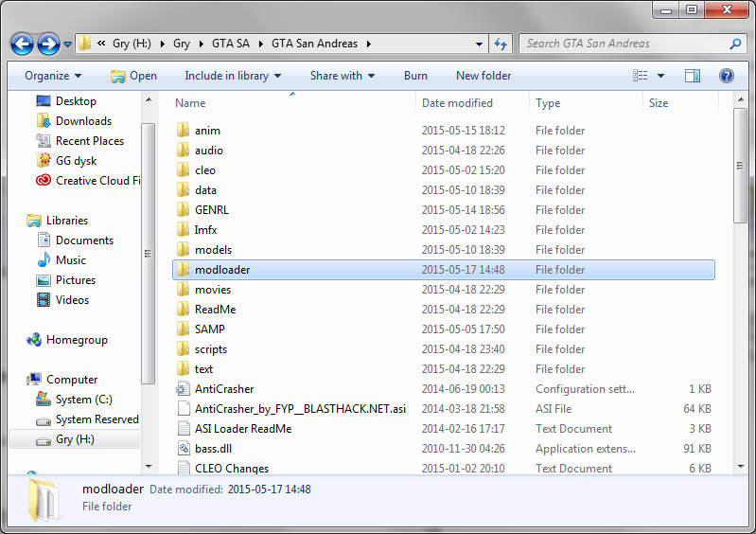Select ASI Loader ReadMe text file icon

(x=184, y=428)
